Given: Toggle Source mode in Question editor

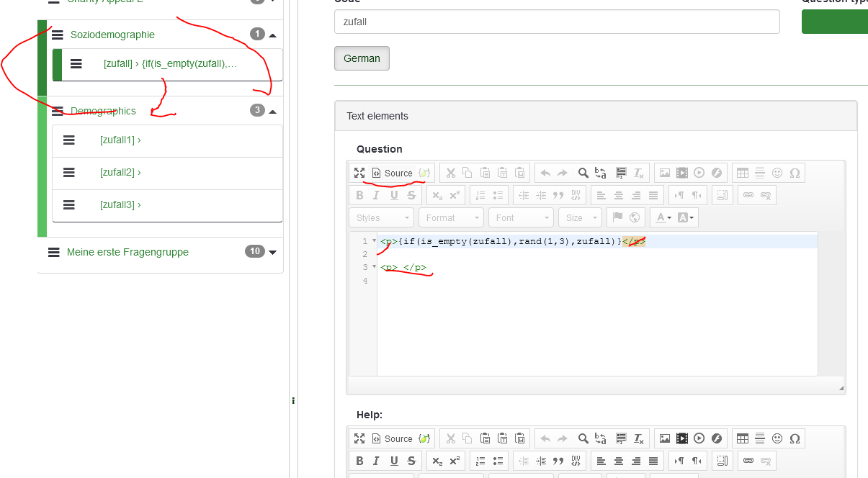Looking at the screenshot, I should [x=392, y=173].
